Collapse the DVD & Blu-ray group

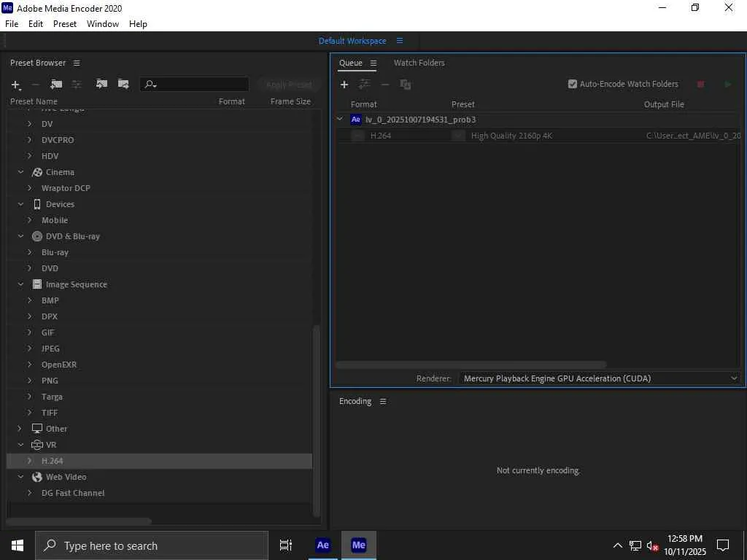[x=20, y=236]
